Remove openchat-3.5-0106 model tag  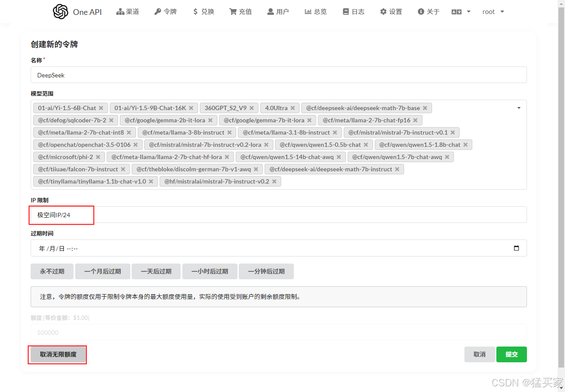[x=136, y=145]
